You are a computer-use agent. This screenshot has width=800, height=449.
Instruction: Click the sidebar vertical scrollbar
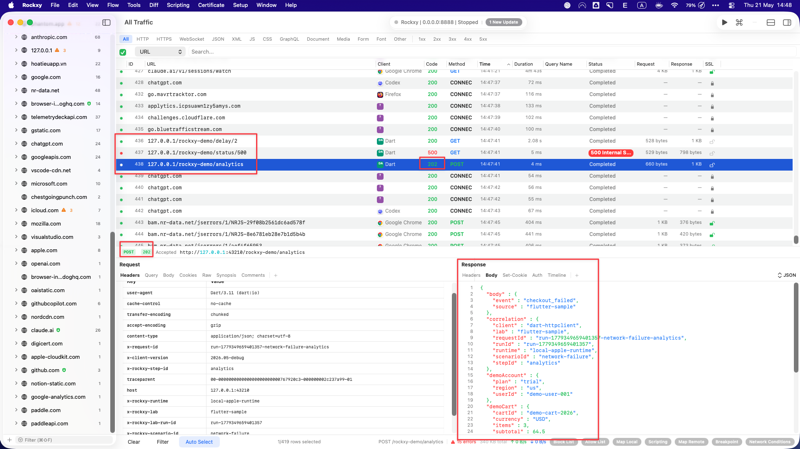point(112,332)
